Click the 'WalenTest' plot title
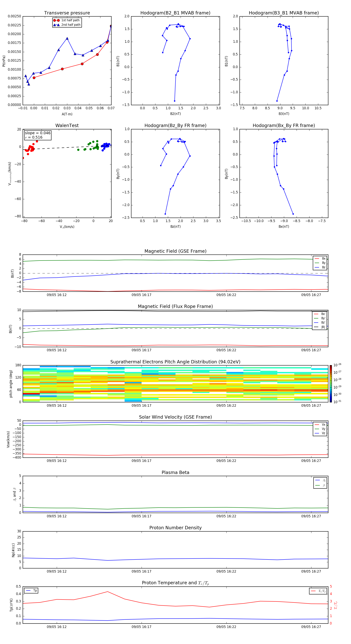The image size is (351, 644). pos(67,125)
